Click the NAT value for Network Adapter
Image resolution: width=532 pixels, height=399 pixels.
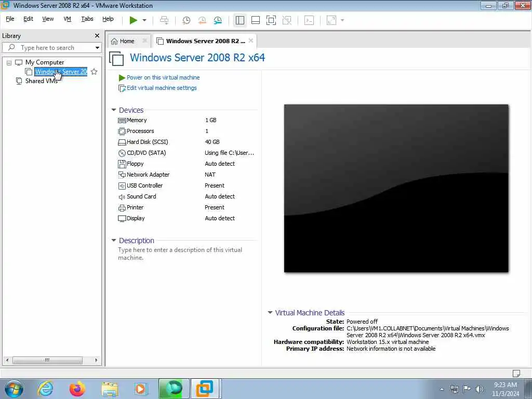(210, 175)
